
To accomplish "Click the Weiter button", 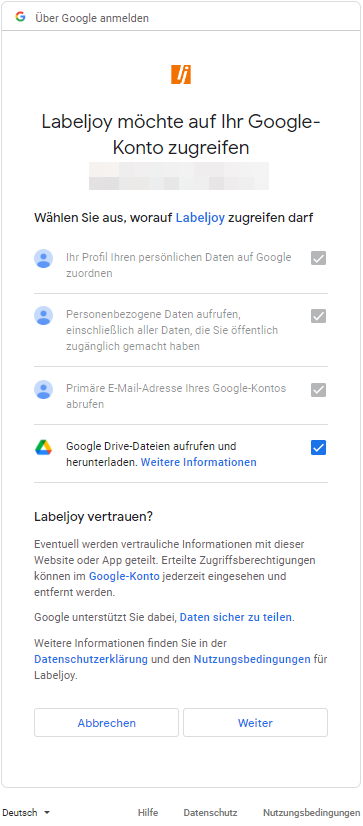I will point(256,723).
